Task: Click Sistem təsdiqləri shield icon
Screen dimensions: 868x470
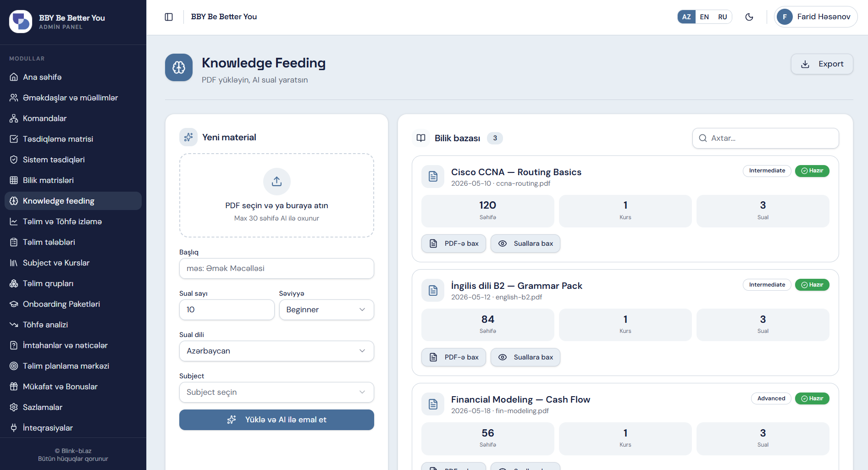Action: 14,160
